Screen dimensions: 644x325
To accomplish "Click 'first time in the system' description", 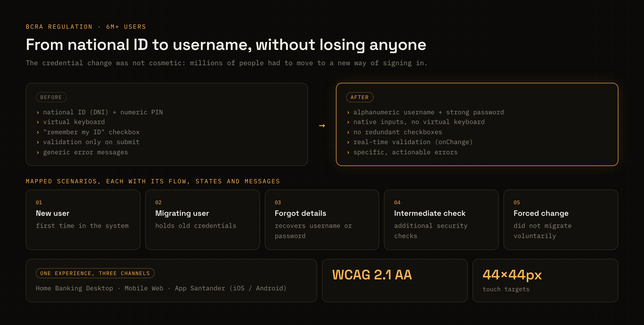I will click(x=82, y=226).
